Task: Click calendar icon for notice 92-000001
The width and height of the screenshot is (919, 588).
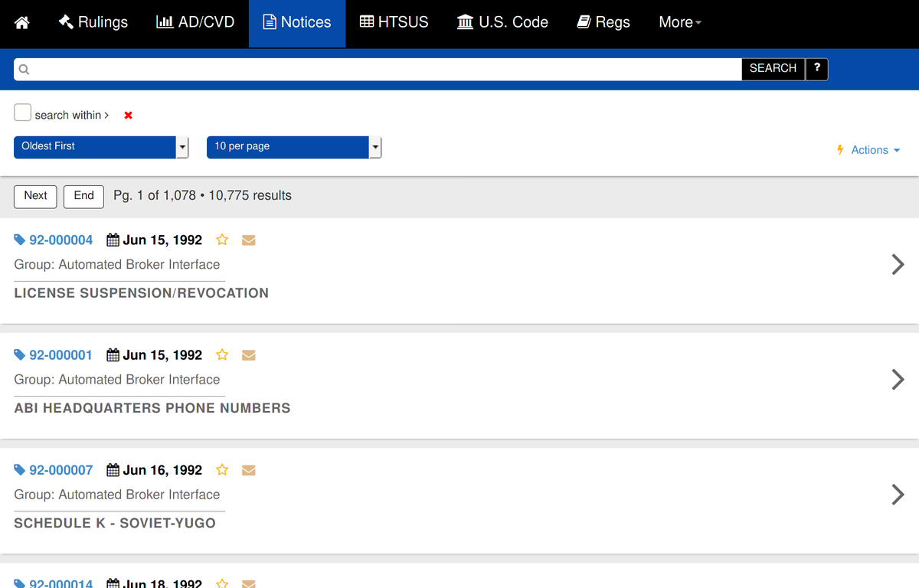Action: coord(113,355)
